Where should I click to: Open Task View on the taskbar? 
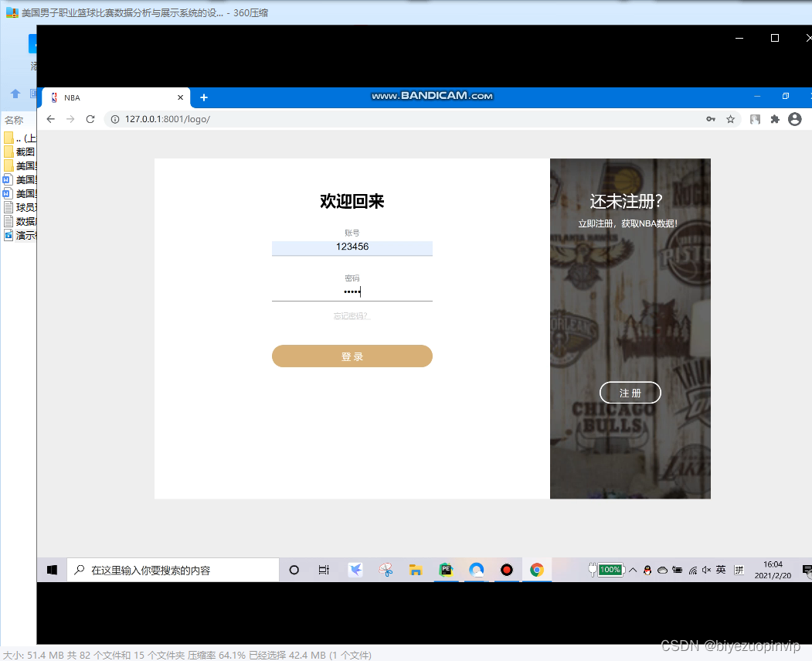click(324, 570)
